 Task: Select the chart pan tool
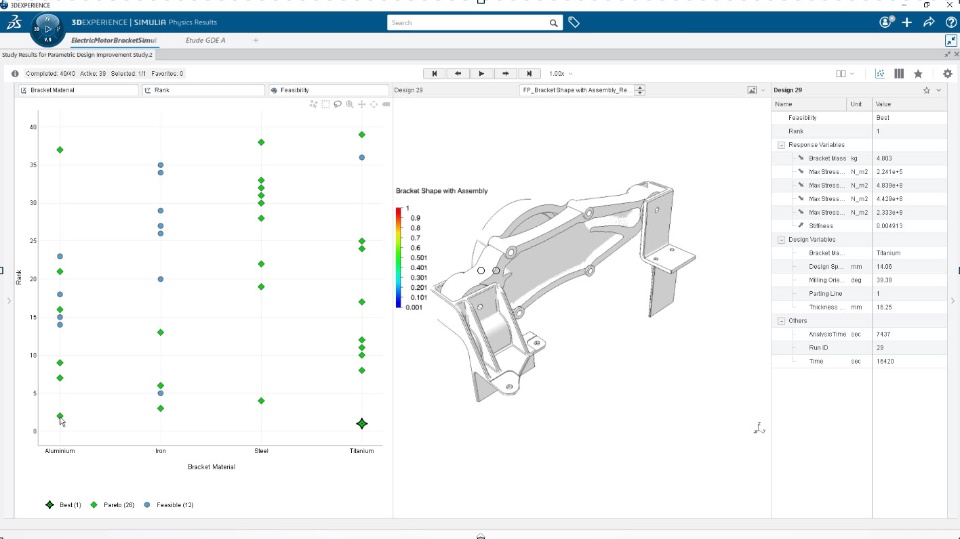click(362, 104)
